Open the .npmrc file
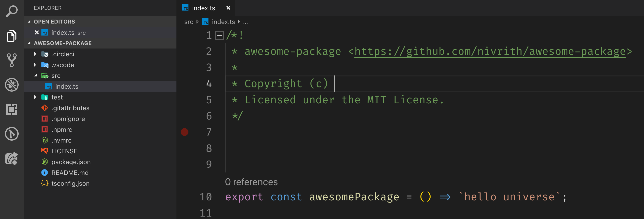This screenshot has height=219, width=644. point(100,129)
